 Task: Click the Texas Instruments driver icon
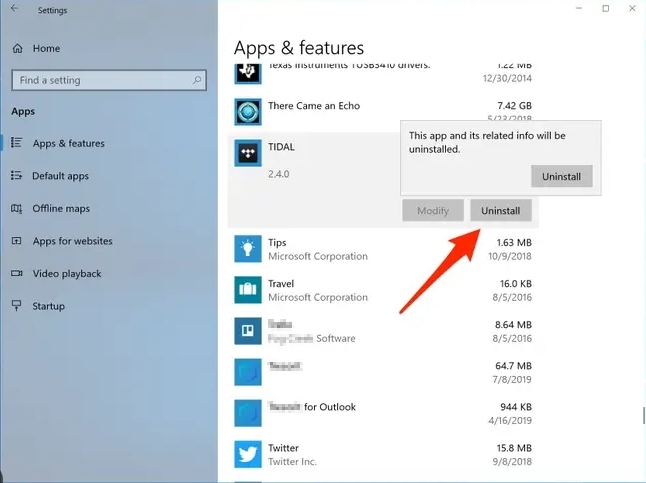[x=248, y=73]
